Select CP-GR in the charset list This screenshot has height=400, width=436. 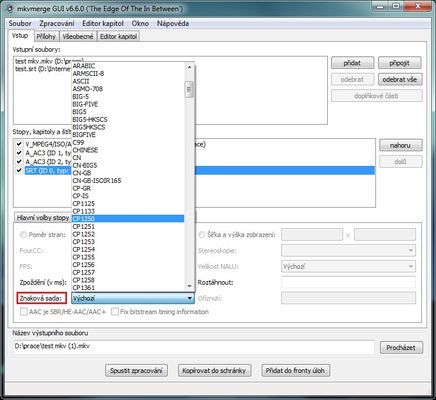pyautogui.click(x=128, y=189)
